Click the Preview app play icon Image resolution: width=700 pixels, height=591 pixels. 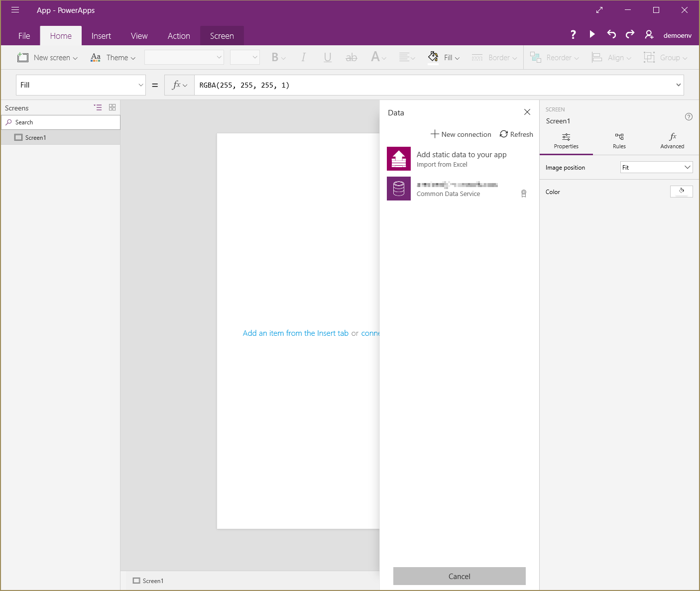[592, 34]
